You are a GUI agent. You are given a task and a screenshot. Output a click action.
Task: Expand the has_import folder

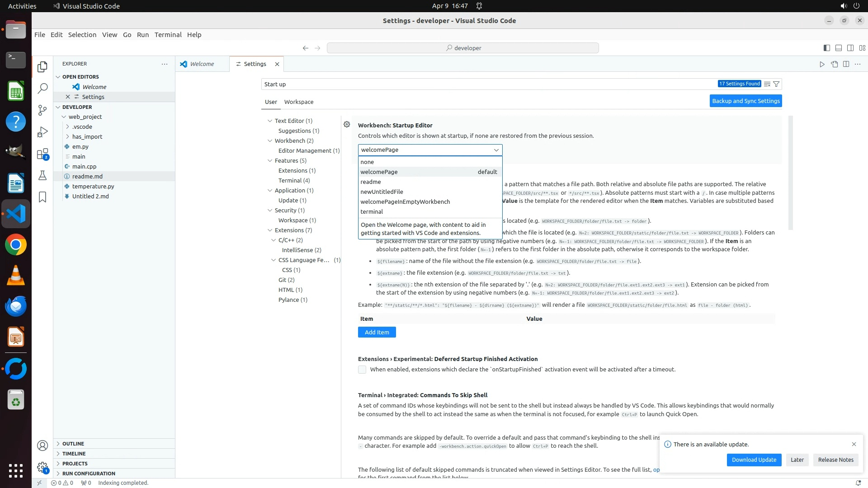click(x=87, y=136)
